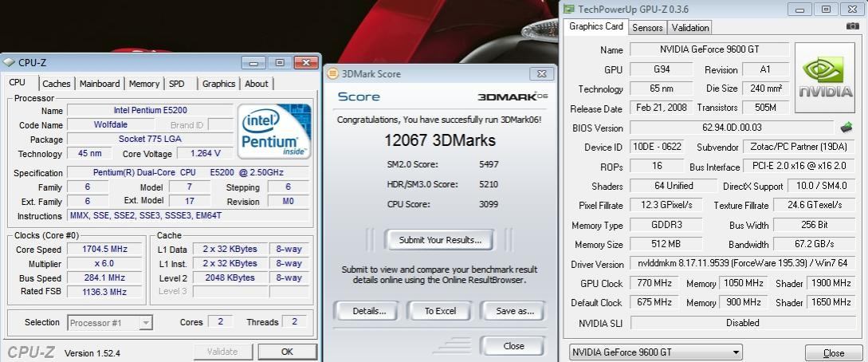Click the Subvendor value Zotac/PC Partner
The height and width of the screenshot is (362, 868).
tap(799, 148)
